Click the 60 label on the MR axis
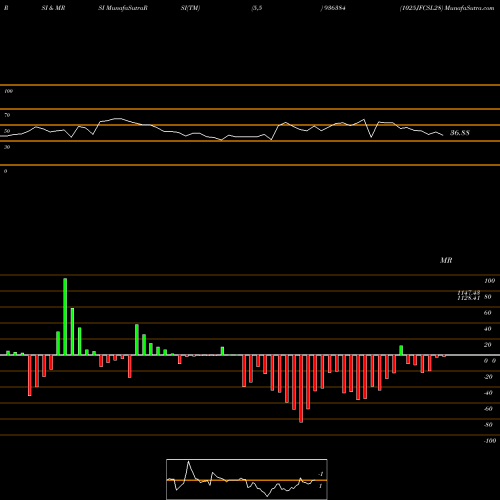 click(488, 313)
